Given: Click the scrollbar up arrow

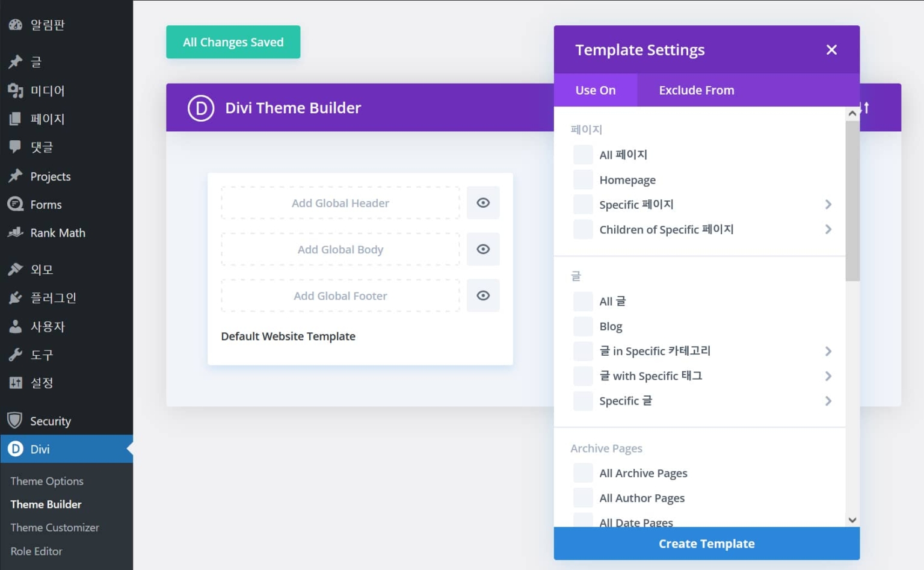Looking at the screenshot, I should tap(852, 114).
